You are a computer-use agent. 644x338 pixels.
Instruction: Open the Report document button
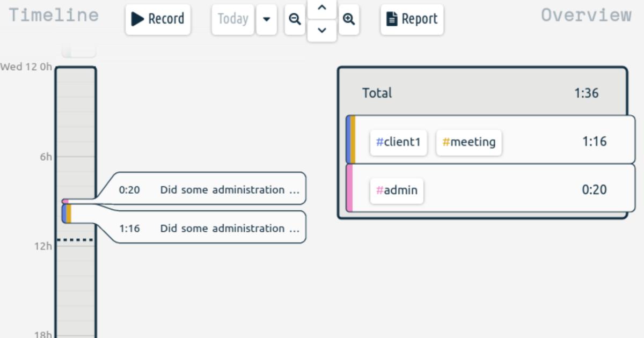click(412, 19)
